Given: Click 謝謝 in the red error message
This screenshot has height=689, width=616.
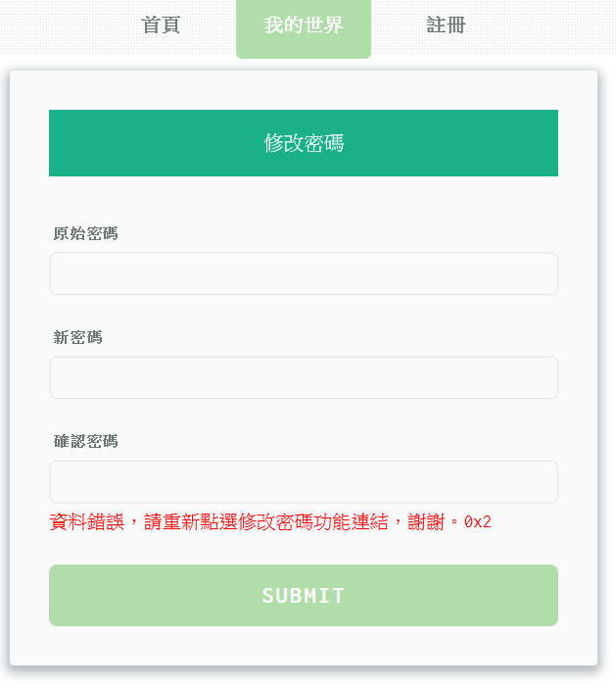Looking at the screenshot, I should click(427, 522).
